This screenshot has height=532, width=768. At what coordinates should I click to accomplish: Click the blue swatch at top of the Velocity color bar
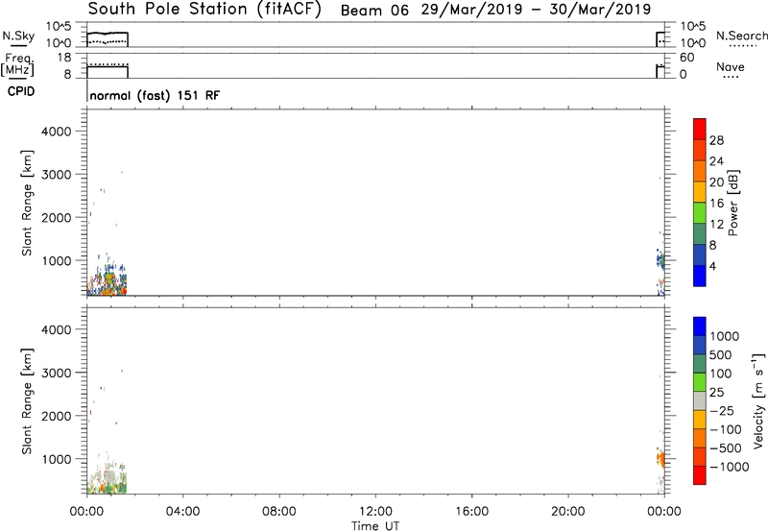tap(700, 326)
